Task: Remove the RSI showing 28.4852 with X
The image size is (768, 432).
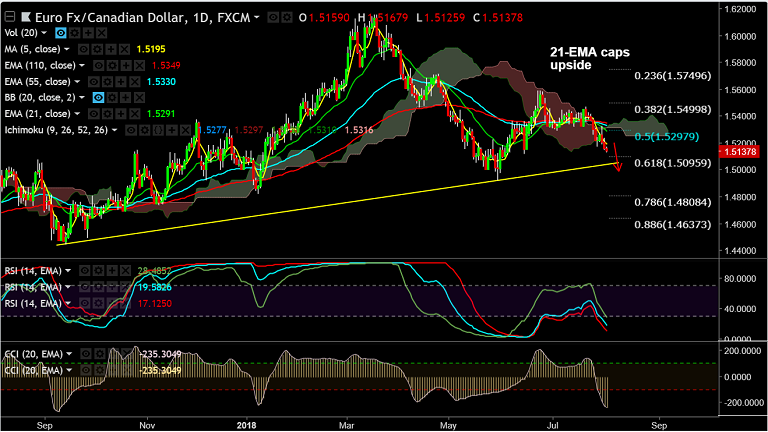Action: point(125,271)
